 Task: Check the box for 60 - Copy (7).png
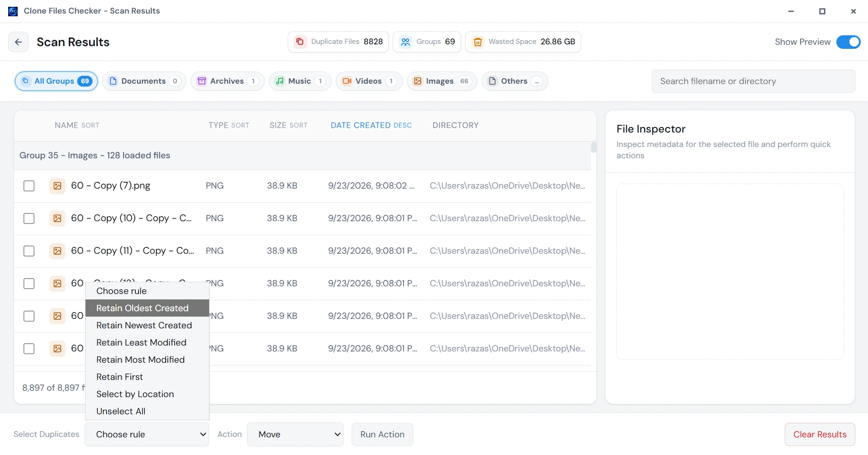click(29, 186)
